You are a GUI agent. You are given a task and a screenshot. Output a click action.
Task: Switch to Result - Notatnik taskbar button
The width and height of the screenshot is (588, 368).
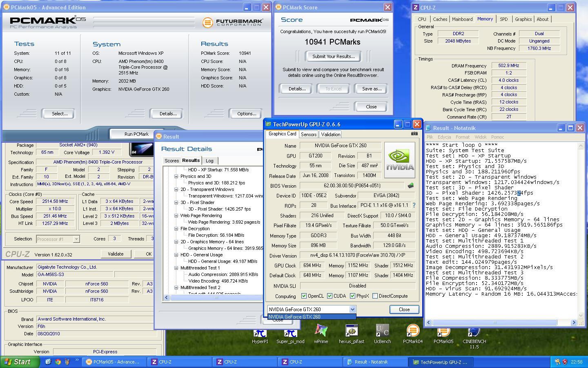[375, 362]
